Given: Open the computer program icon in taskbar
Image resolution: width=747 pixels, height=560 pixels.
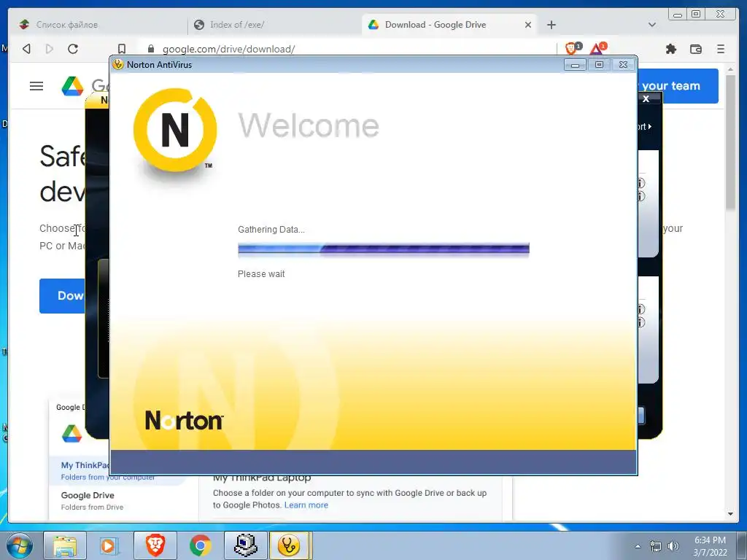Looking at the screenshot, I should click(x=246, y=545).
